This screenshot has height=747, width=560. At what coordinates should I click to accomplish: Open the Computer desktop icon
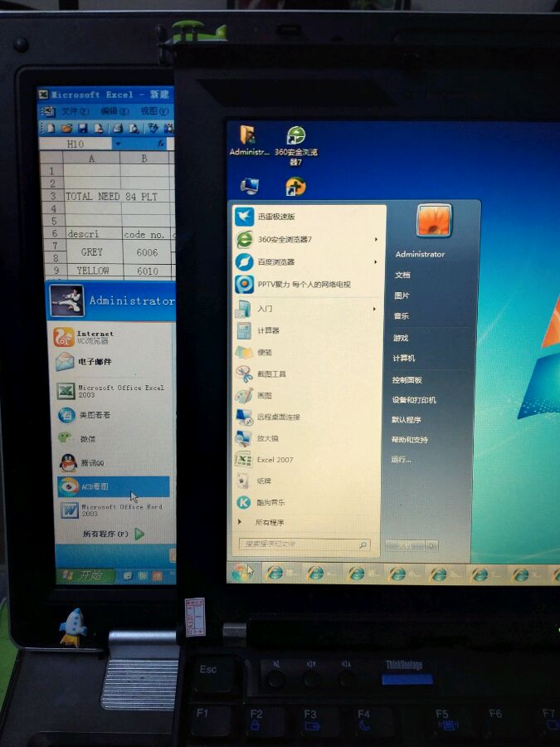(250, 186)
